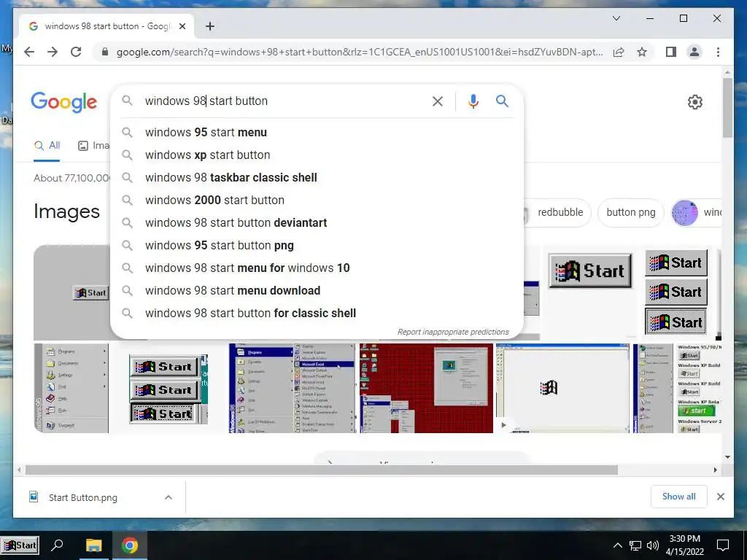This screenshot has height=560, width=747.
Task: Filter images by redbubble chip
Action: (558, 212)
